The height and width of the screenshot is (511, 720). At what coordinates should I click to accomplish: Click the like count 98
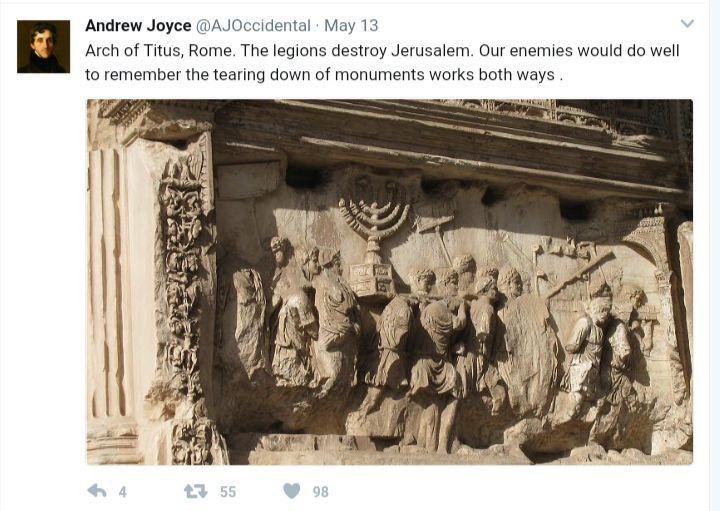coord(321,492)
